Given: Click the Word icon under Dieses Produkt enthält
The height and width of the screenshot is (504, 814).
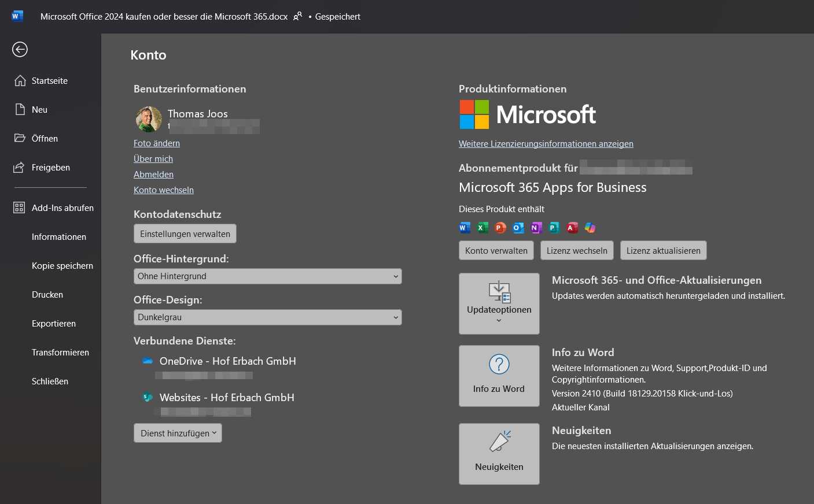Looking at the screenshot, I should coord(464,227).
